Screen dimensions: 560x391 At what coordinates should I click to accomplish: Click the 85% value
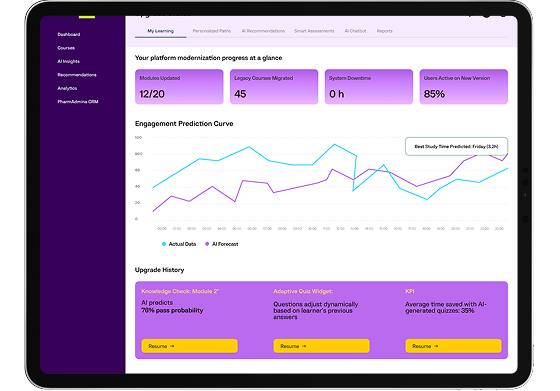pyautogui.click(x=434, y=94)
